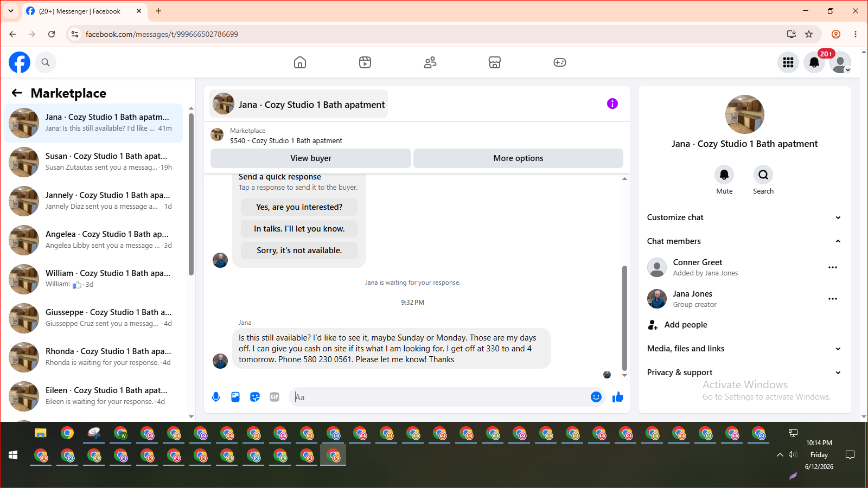Click the View buyer button
This screenshot has width=868, height=488.
pyautogui.click(x=311, y=158)
